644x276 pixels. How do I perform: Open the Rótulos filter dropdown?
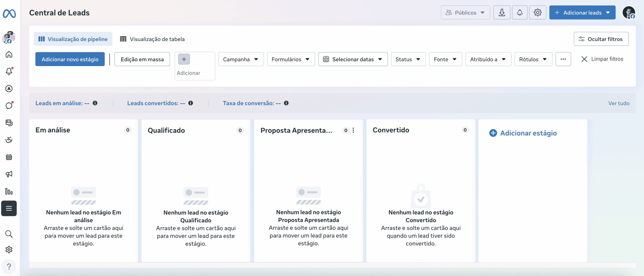pos(533,59)
